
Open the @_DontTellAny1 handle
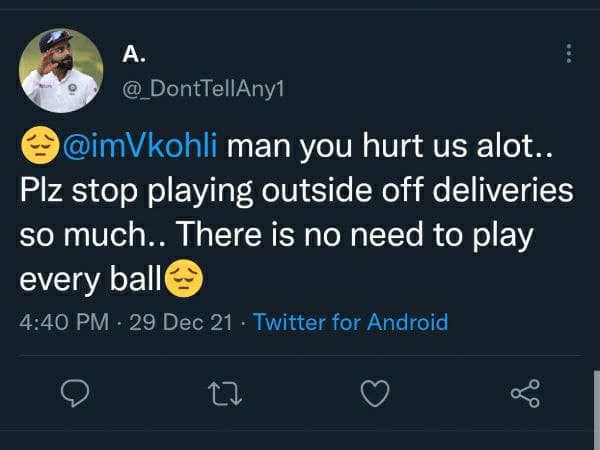pos(203,90)
